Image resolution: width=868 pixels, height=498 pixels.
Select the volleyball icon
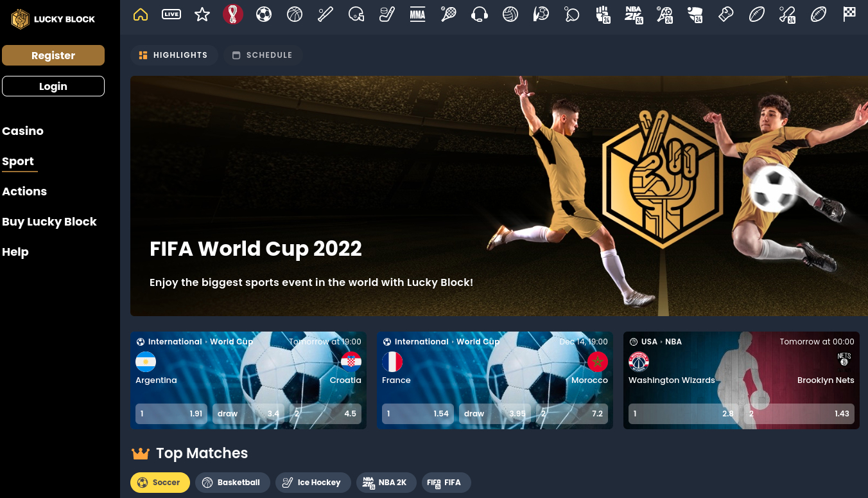(510, 14)
